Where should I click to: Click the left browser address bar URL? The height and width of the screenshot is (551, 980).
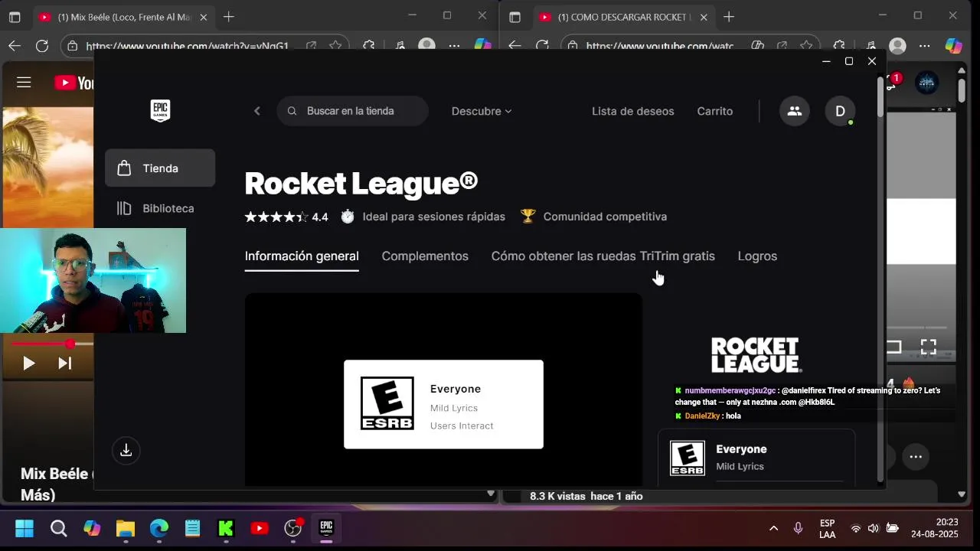coord(188,46)
